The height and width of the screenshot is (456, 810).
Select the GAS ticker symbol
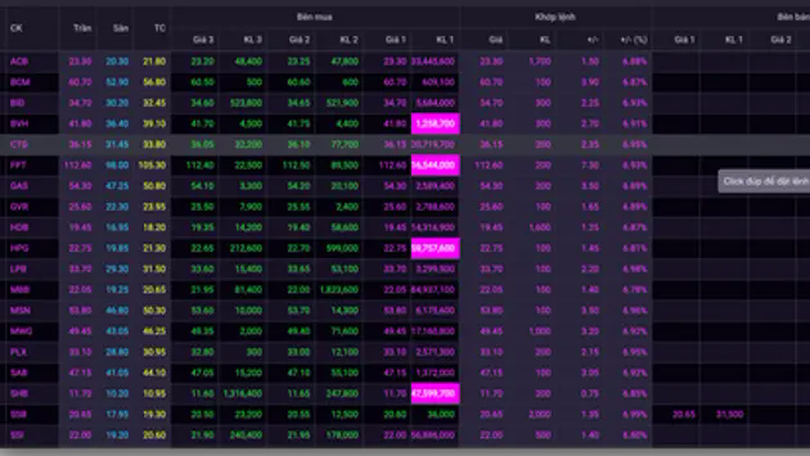19,186
